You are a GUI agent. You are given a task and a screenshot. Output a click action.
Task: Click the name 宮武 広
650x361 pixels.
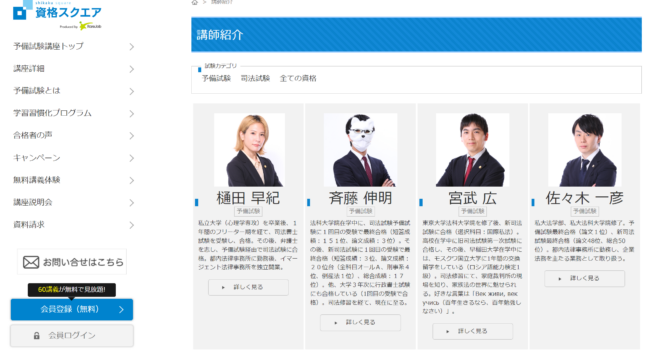(473, 198)
